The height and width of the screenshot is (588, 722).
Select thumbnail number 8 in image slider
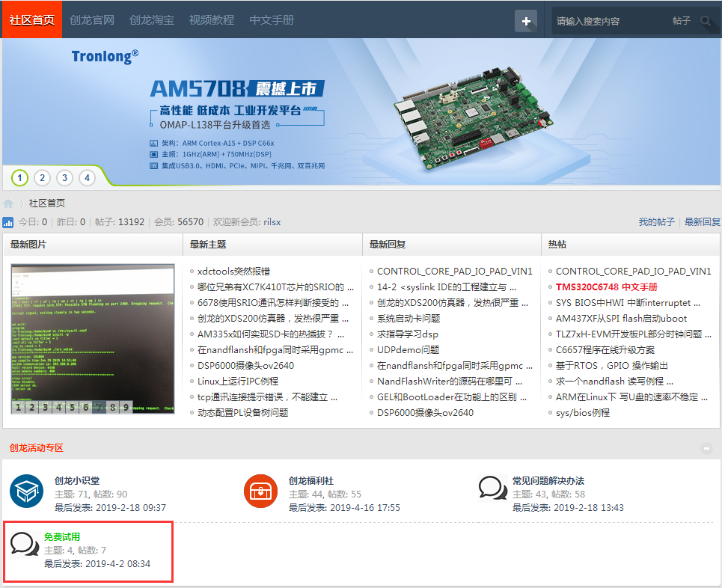112,407
